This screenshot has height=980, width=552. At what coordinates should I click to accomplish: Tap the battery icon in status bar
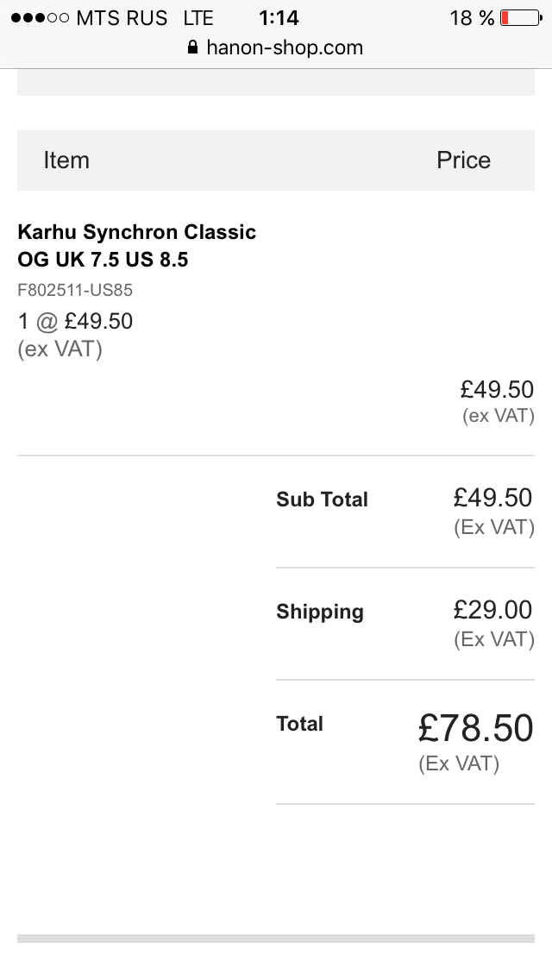point(520,17)
